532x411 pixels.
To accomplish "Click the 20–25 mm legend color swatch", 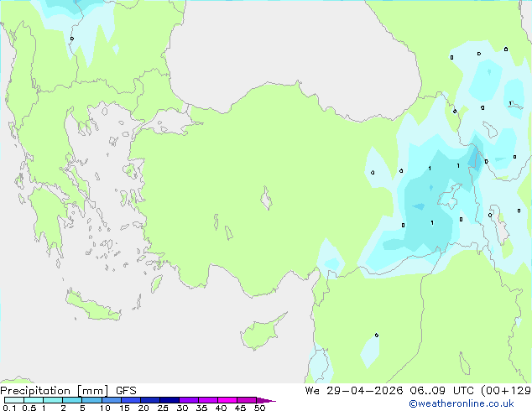I will pyautogui.click(x=150, y=400).
